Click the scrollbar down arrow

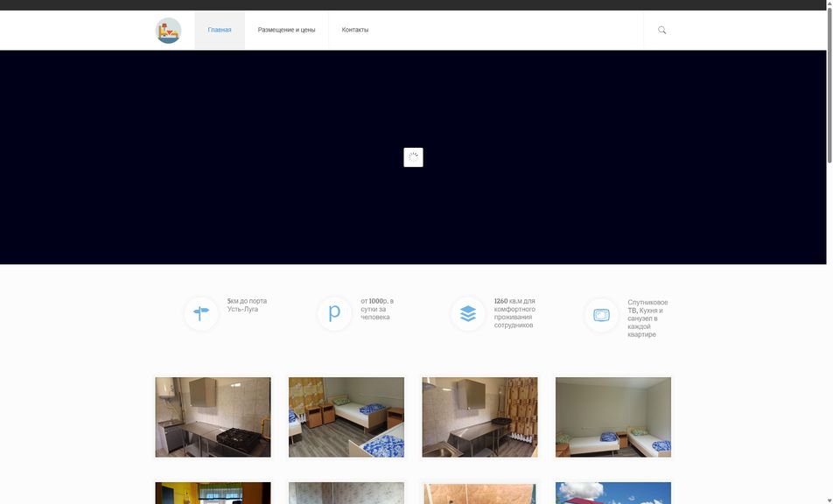(829, 500)
